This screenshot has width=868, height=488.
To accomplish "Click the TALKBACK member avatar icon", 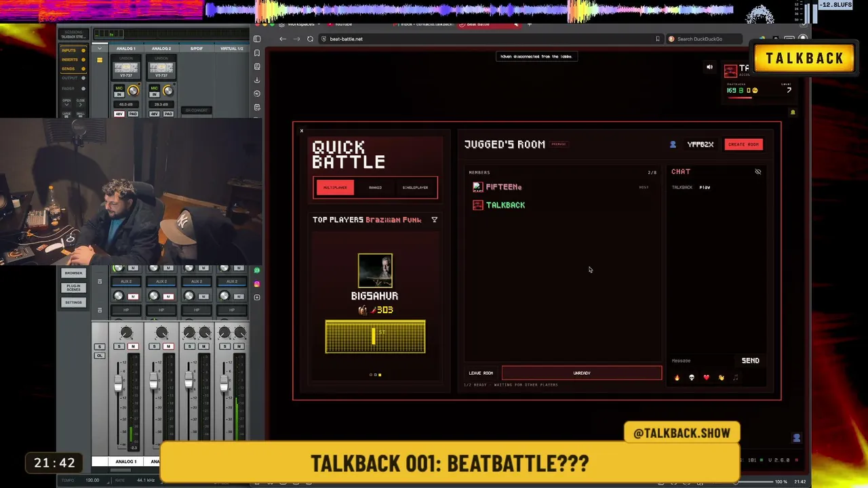I will [478, 205].
